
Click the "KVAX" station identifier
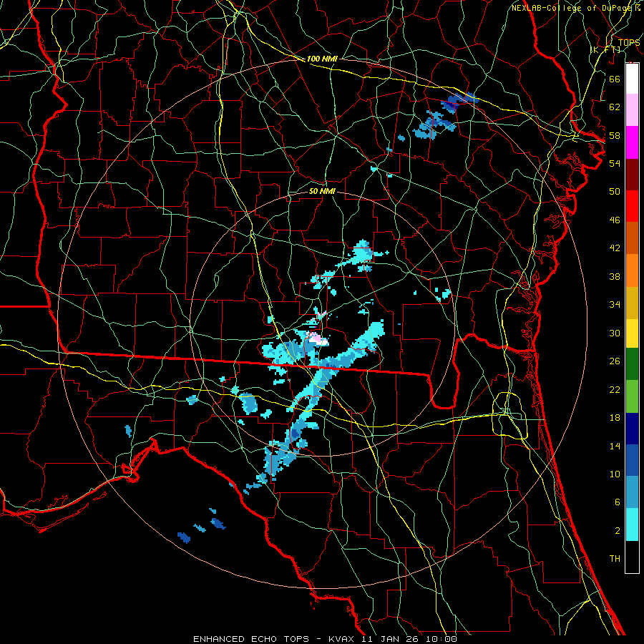[x=342, y=639]
